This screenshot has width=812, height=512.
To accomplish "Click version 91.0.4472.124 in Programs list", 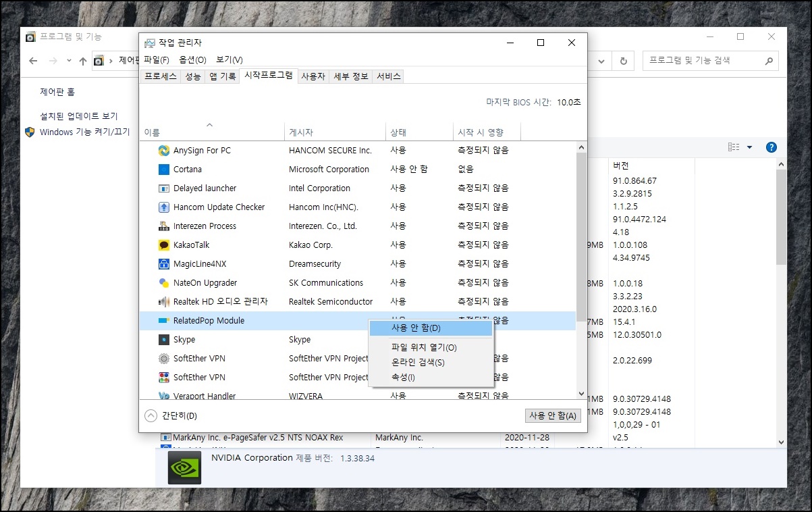I will [640, 220].
